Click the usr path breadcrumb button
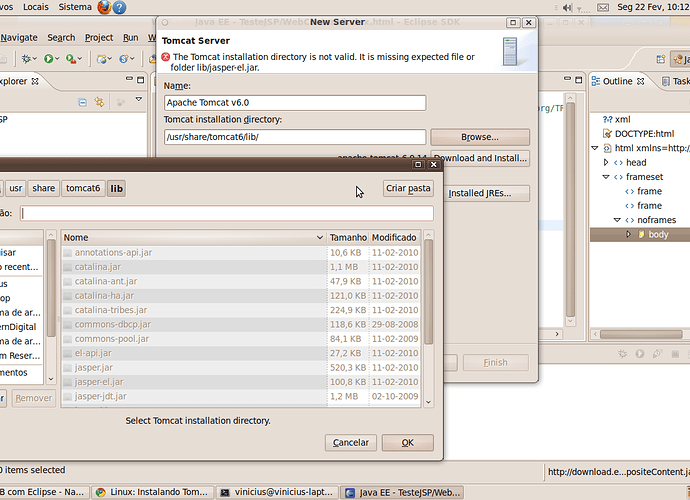This screenshot has height=500, width=690. (15, 188)
